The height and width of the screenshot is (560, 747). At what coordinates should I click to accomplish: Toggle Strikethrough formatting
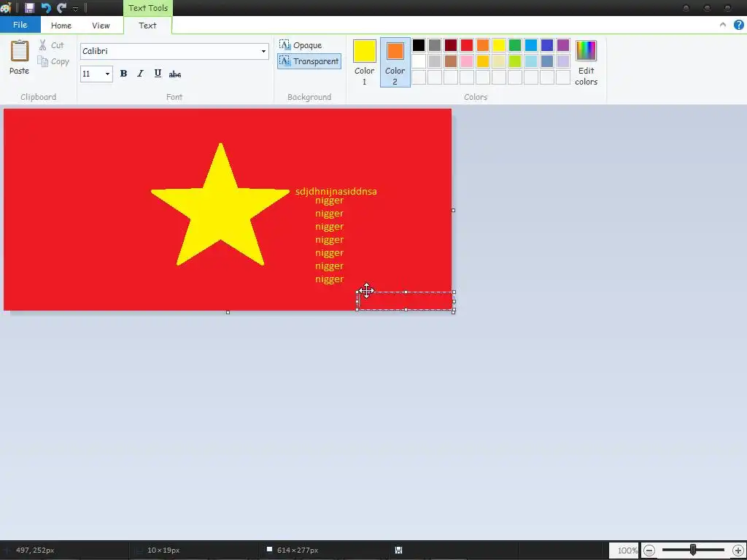point(175,74)
